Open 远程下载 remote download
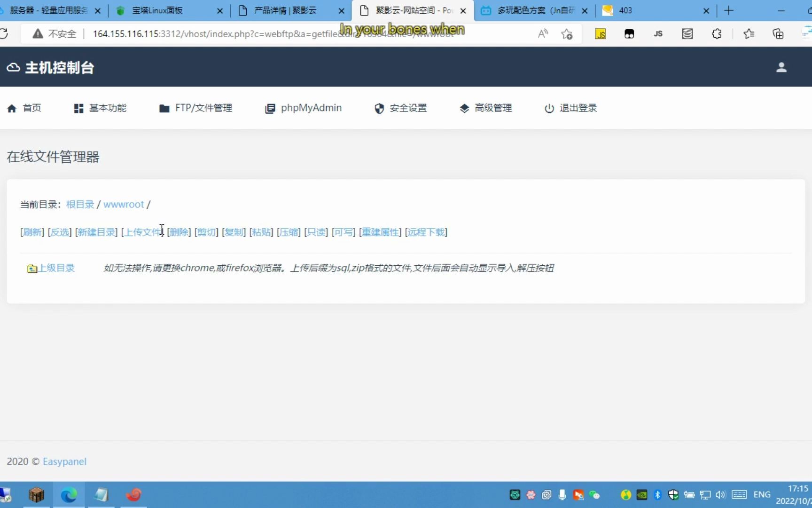 (426, 232)
